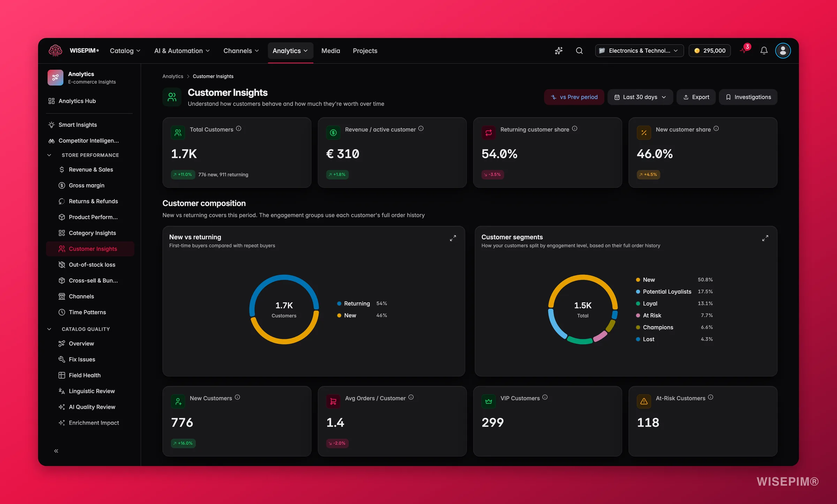Open the user profile avatar

(783, 51)
